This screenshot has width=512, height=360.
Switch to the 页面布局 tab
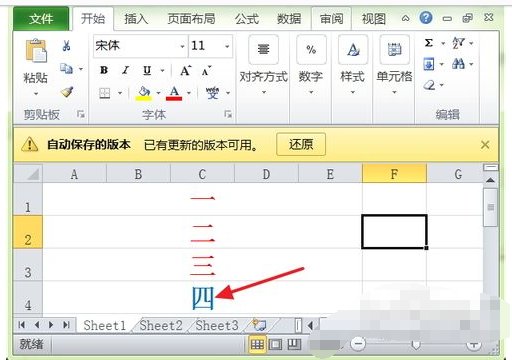(191, 19)
